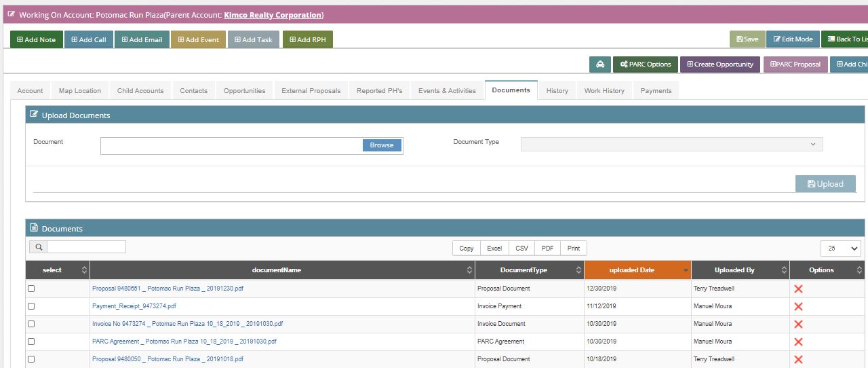Screen dimensions: 868x368
Task: Open the Events & Activities tab
Action: [x=448, y=90]
